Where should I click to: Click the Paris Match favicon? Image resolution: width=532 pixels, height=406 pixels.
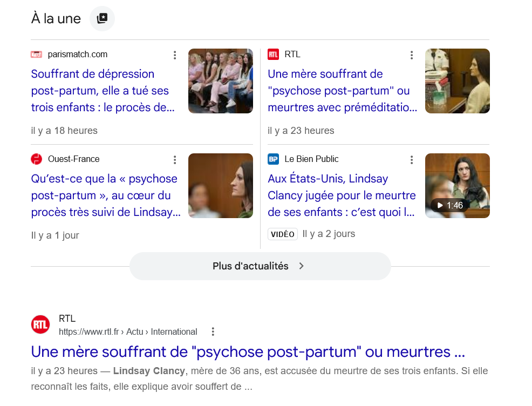36,55
